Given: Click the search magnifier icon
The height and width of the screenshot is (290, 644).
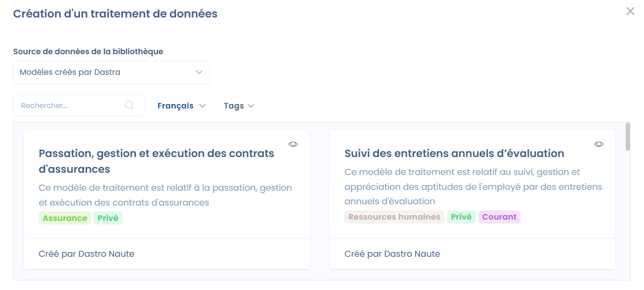Looking at the screenshot, I should pyautogui.click(x=129, y=105).
